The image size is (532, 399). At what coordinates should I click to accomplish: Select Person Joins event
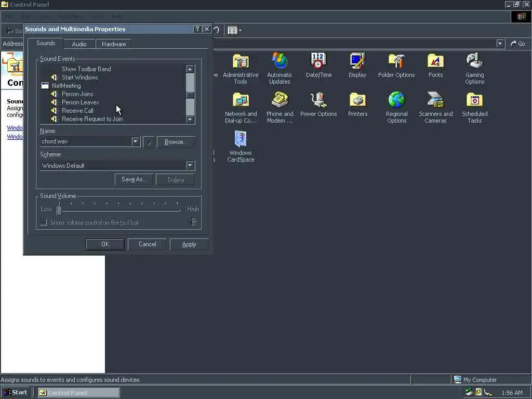(x=77, y=94)
